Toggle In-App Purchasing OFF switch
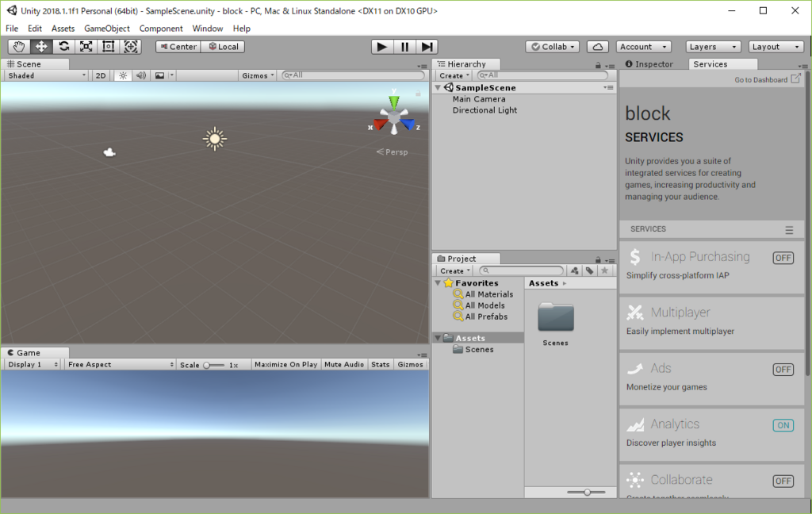This screenshot has height=514, width=812. (x=783, y=258)
